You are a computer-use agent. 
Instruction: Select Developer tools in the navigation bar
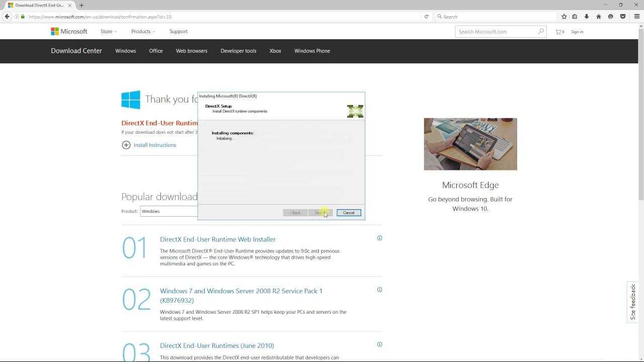pos(238,51)
